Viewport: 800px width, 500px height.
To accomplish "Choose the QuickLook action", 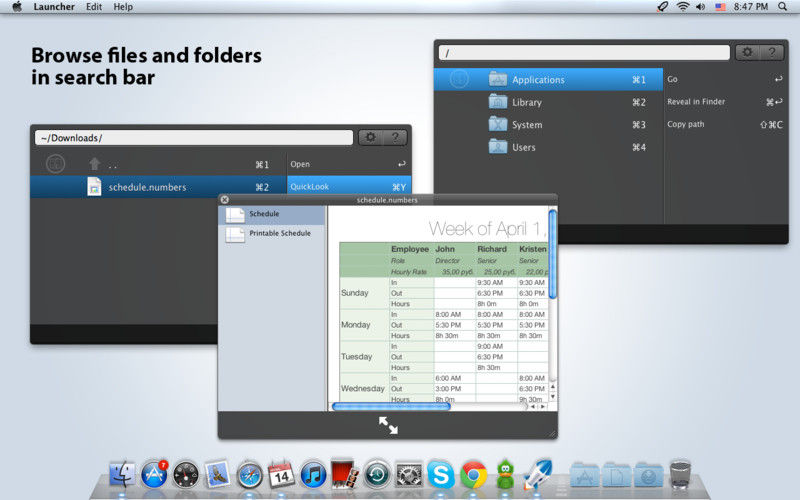I will tap(349, 187).
